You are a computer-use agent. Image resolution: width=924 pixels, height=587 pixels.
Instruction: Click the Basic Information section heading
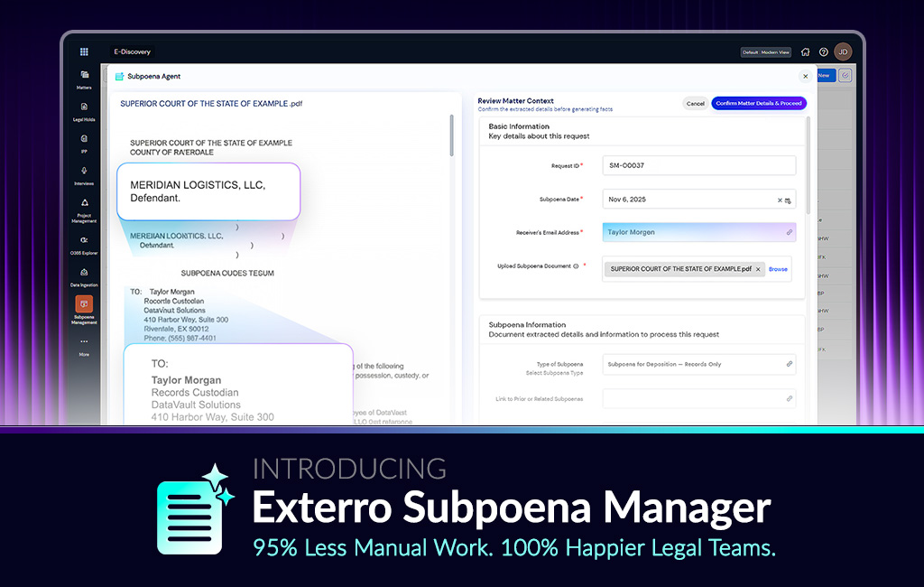(519, 126)
